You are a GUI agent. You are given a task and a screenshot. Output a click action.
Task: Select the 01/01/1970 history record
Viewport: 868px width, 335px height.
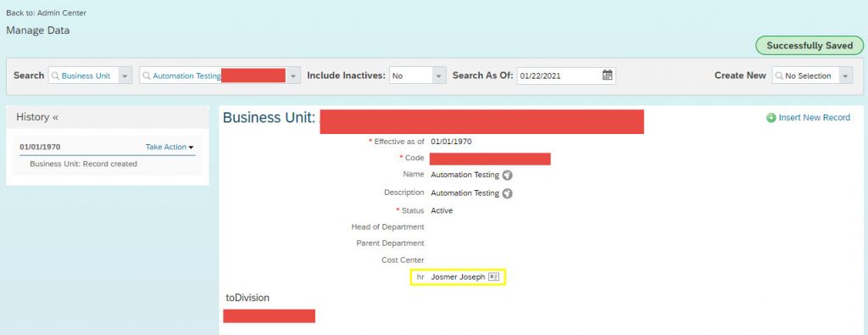40,147
